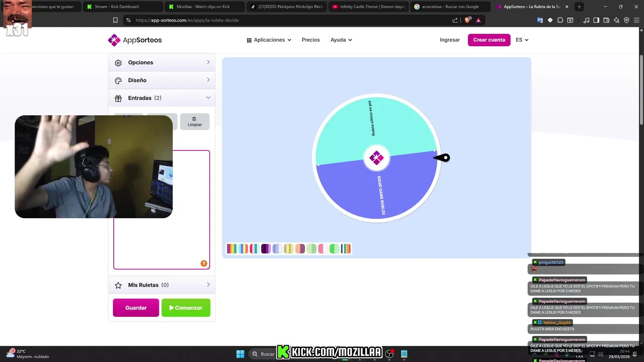Click the Crear cuenta button
Screen dimensions: 644x362
click(x=489, y=40)
